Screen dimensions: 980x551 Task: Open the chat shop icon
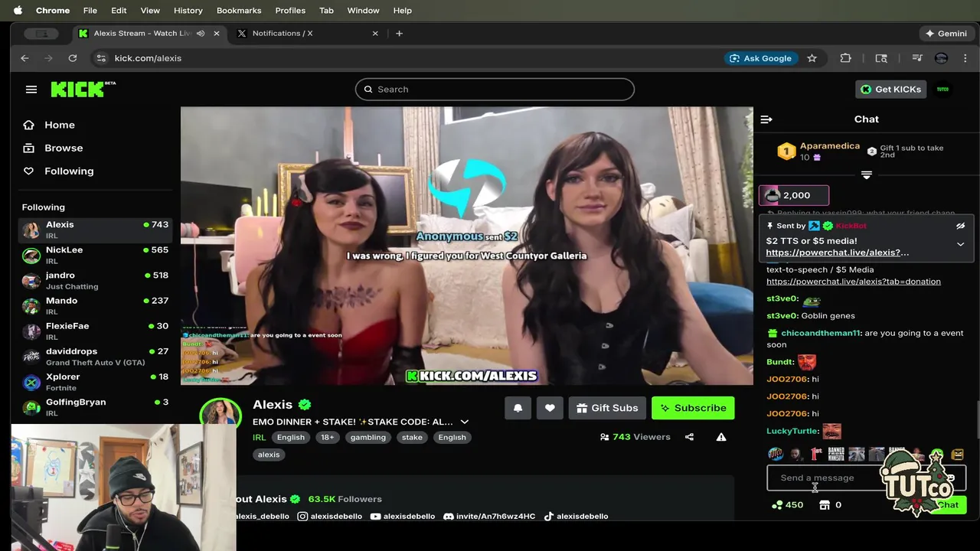[824, 505]
